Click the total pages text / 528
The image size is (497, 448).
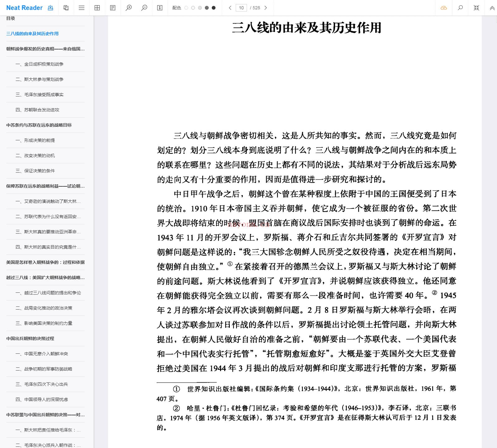[x=255, y=8]
